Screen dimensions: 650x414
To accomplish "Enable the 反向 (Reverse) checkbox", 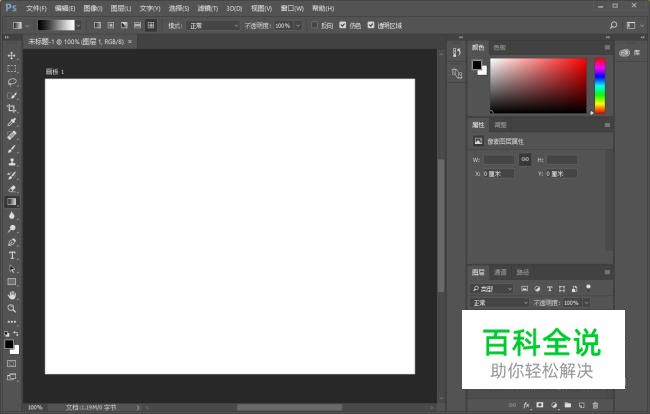I will click(x=314, y=25).
